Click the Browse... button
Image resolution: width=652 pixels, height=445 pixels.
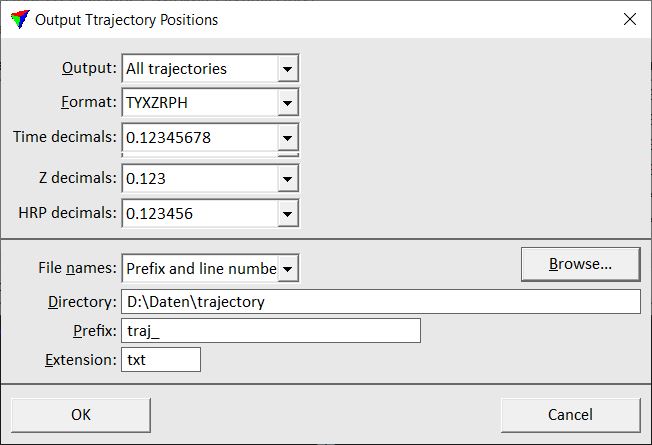(580, 265)
